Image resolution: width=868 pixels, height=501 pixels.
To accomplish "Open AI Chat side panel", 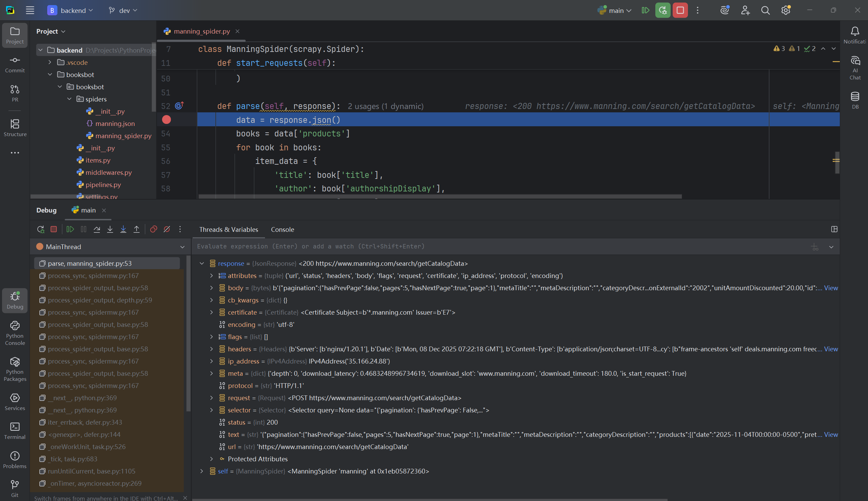I will (x=855, y=68).
